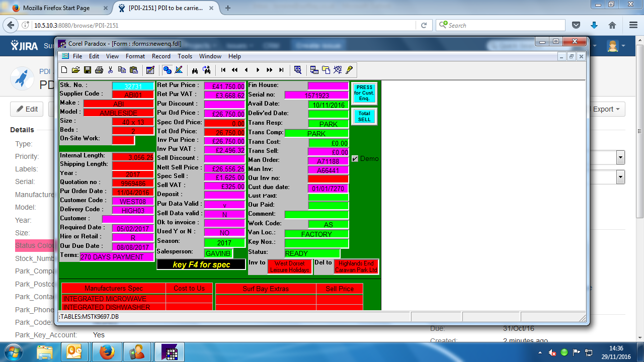644x362 pixels.
Task: Open the Project Viewer overlapping-windows icon
Action: click(326, 70)
